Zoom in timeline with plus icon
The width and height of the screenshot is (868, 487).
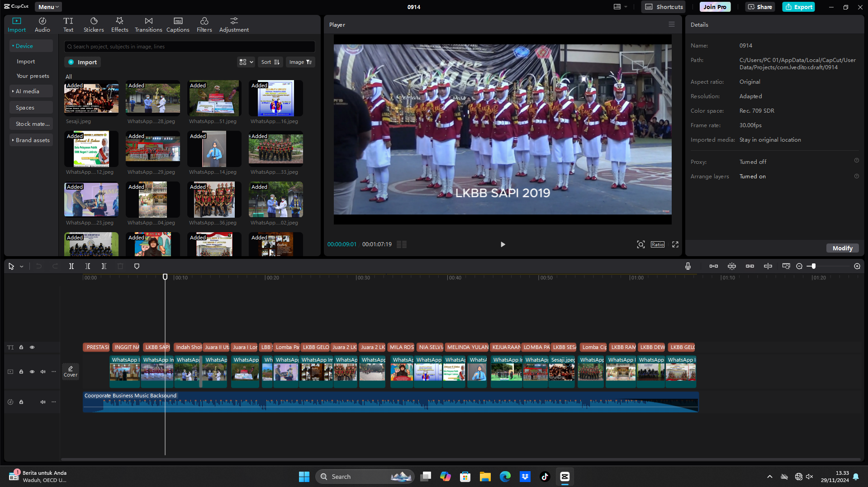point(857,267)
